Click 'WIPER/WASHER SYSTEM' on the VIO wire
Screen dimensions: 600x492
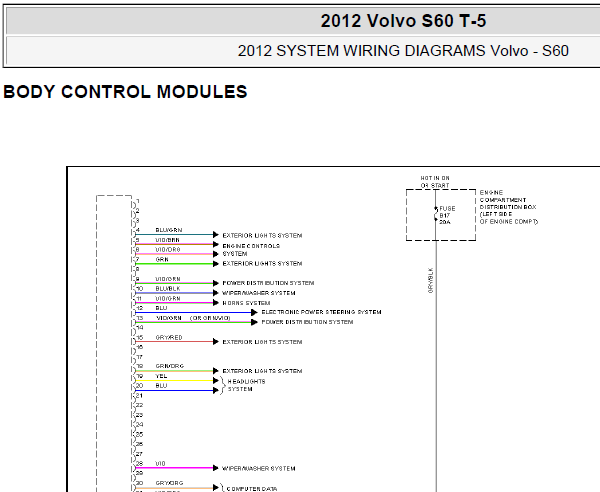click(259, 468)
